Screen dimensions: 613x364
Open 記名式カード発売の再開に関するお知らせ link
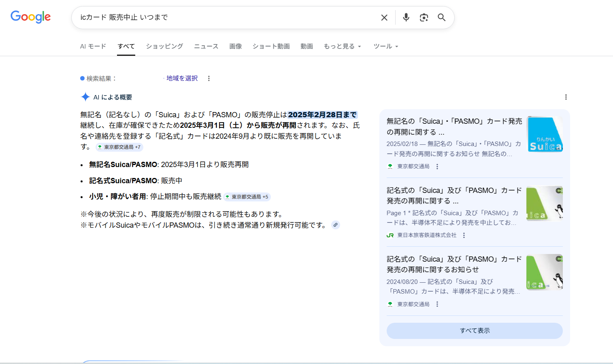tap(454, 264)
